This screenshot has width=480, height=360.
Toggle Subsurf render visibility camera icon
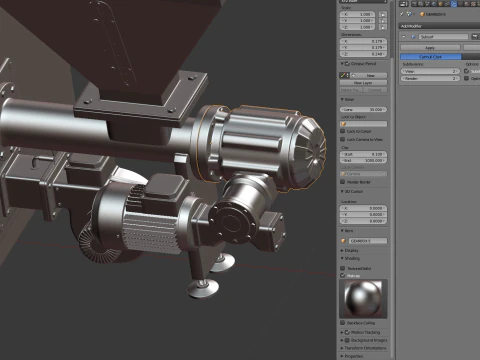coord(475,37)
